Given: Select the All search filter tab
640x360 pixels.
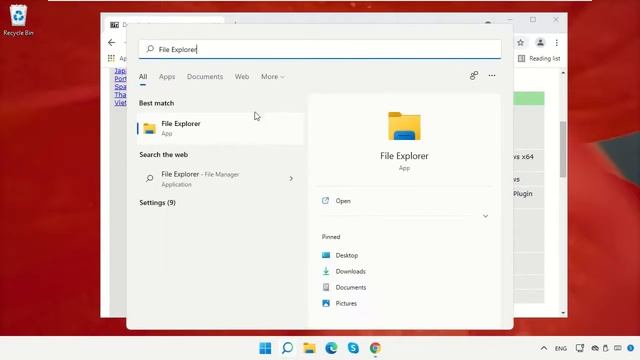Looking at the screenshot, I should tap(143, 77).
